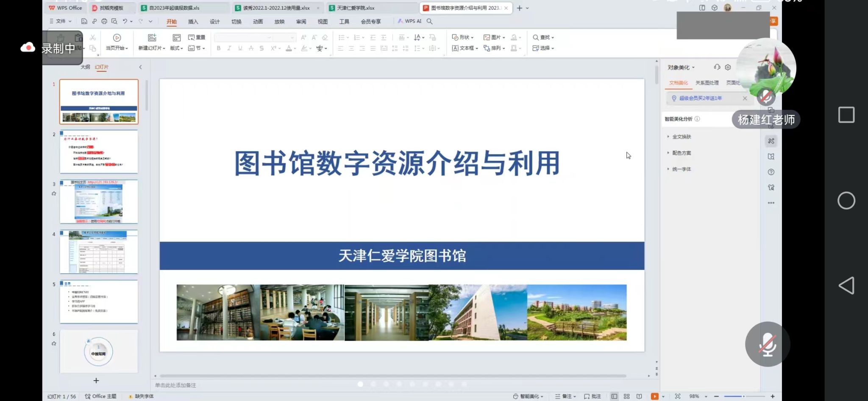Toggle Strikethrough formatting
The width and height of the screenshot is (868, 401).
[x=251, y=48]
